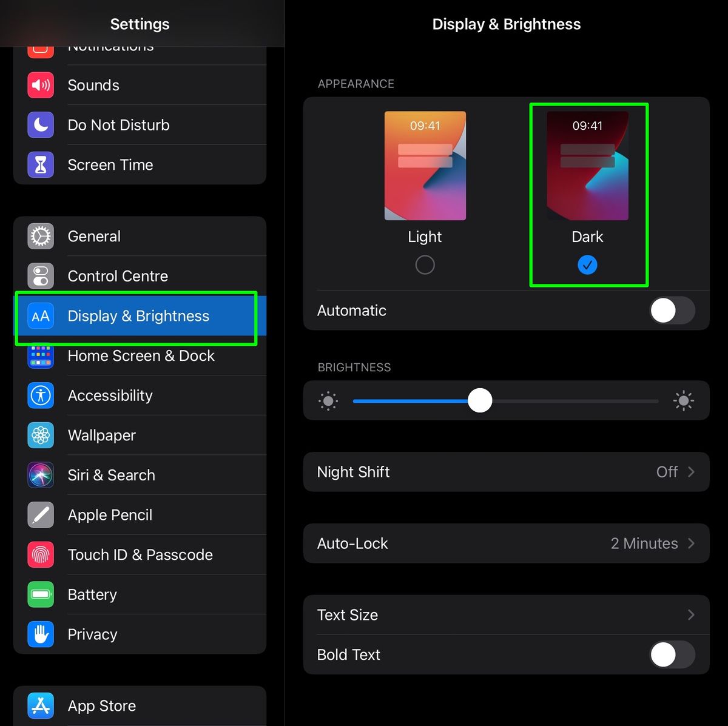The image size is (728, 726).
Task: Select the Accessibility icon
Action: point(40,395)
